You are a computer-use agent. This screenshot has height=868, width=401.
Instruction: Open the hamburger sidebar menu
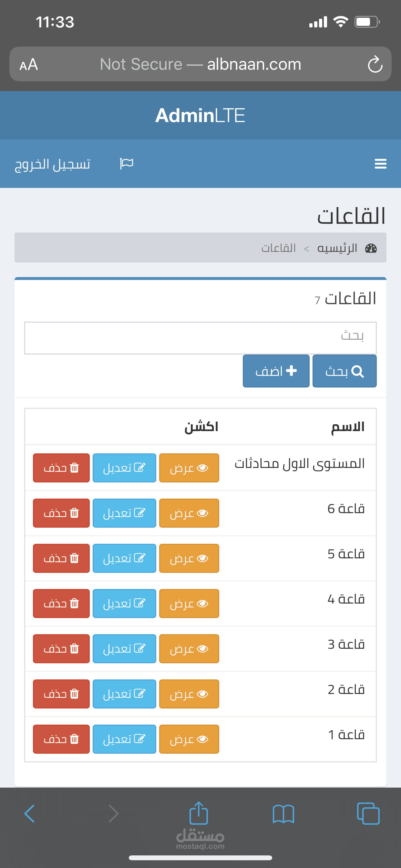point(380,164)
